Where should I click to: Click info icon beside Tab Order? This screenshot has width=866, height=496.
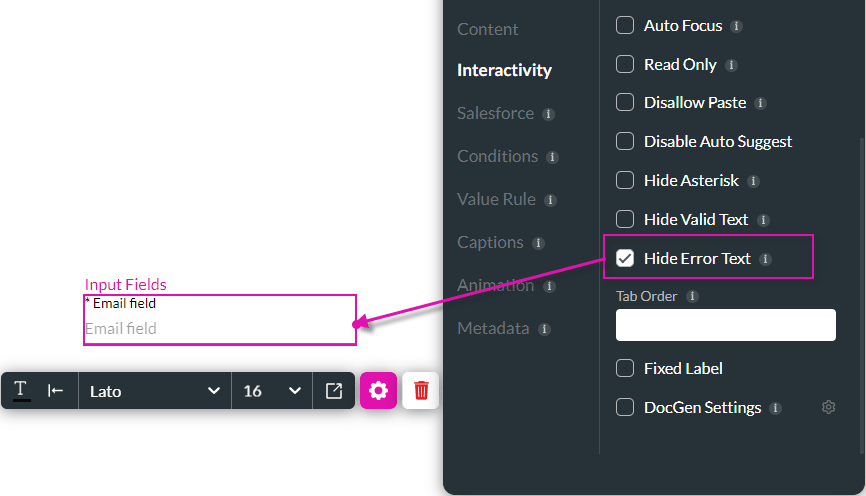tap(692, 297)
